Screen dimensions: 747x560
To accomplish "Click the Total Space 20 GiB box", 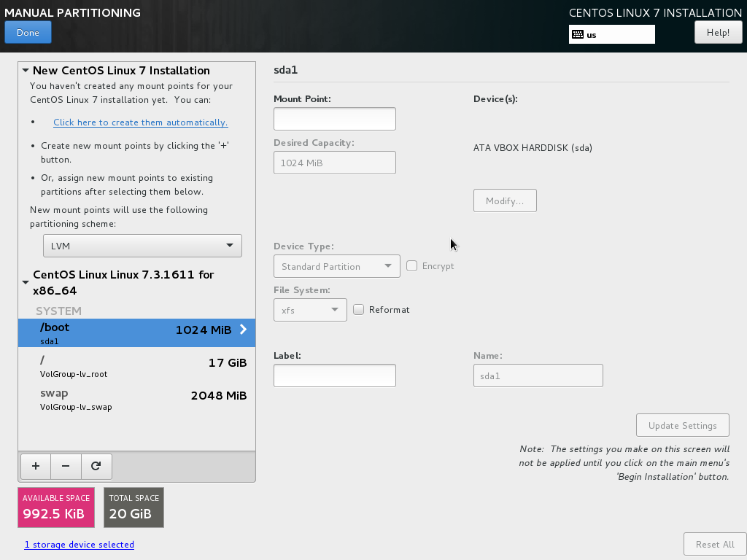I will pos(134,507).
